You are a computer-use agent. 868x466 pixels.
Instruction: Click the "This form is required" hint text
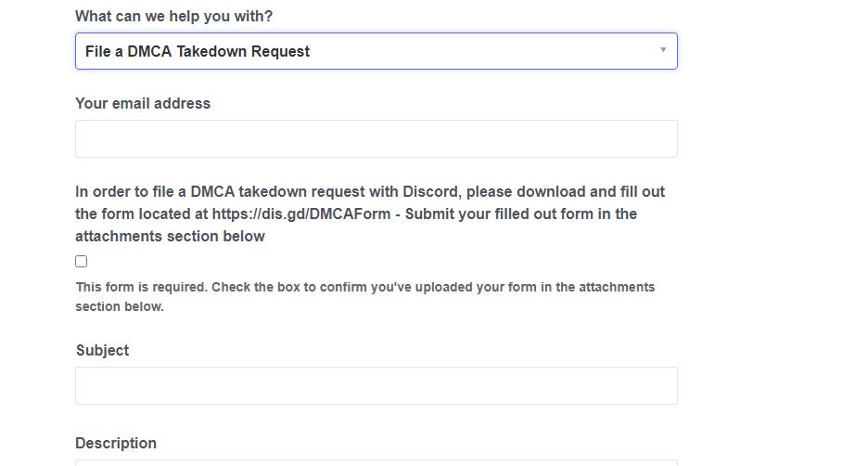pyautogui.click(x=141, y=288)
